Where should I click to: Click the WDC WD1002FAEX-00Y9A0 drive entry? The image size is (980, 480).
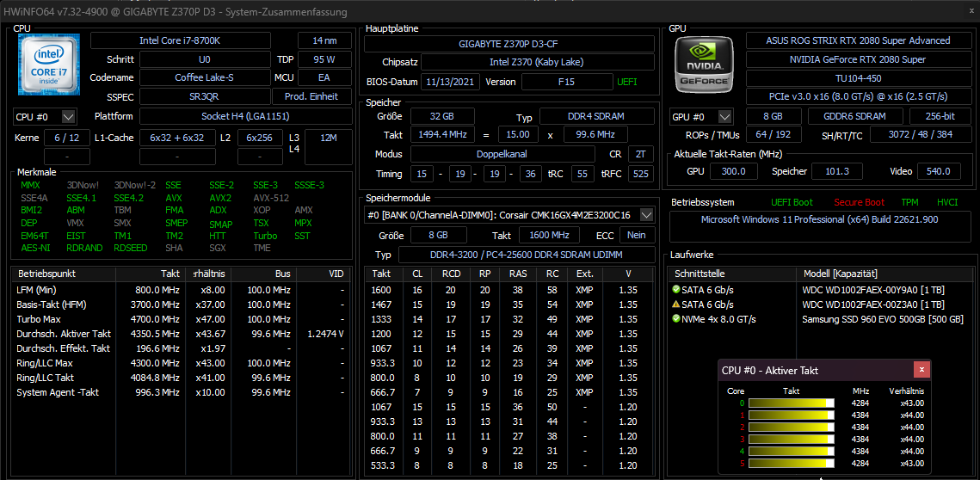873,290
